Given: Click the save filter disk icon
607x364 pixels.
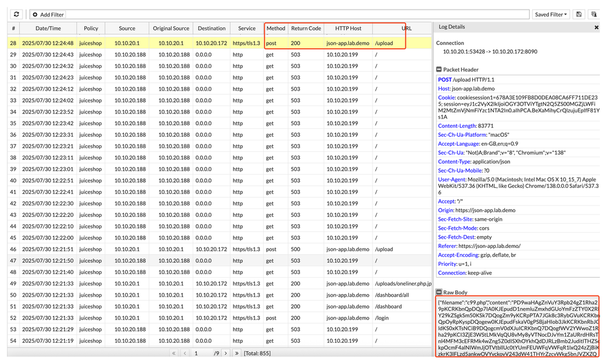Looking at the screenshot, I should pyautogui.click(x=579, y=15).
